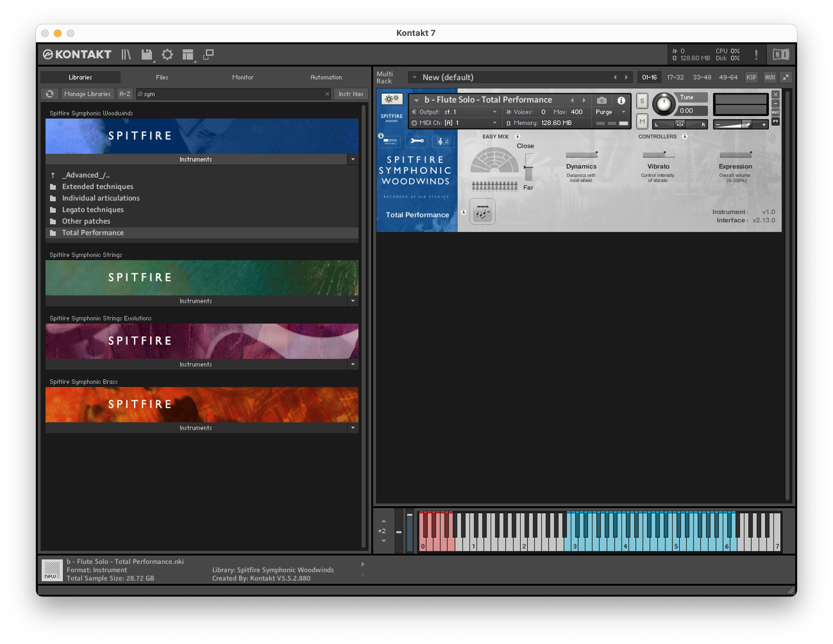
Task: Click the exclamation warning icon
Action: (756, 54)
